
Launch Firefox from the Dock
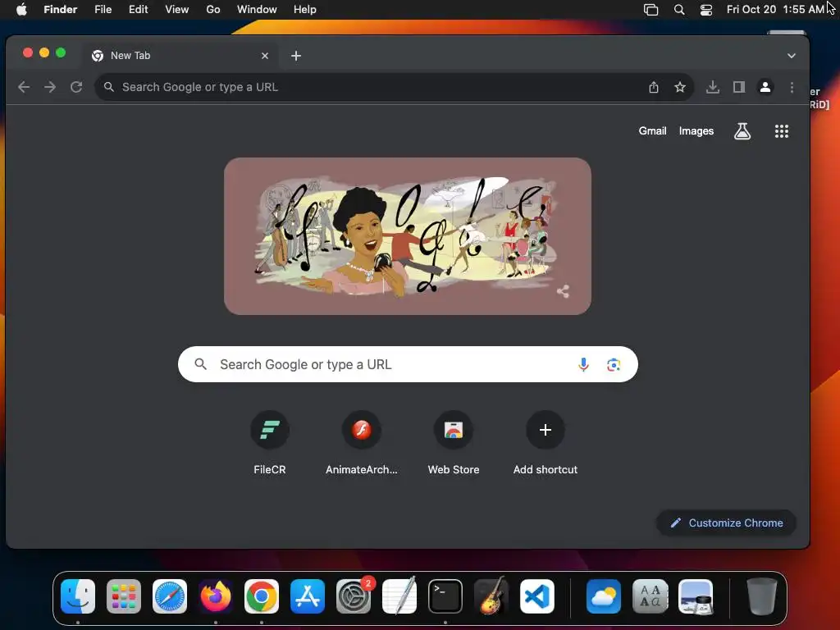tap(216, 596)
